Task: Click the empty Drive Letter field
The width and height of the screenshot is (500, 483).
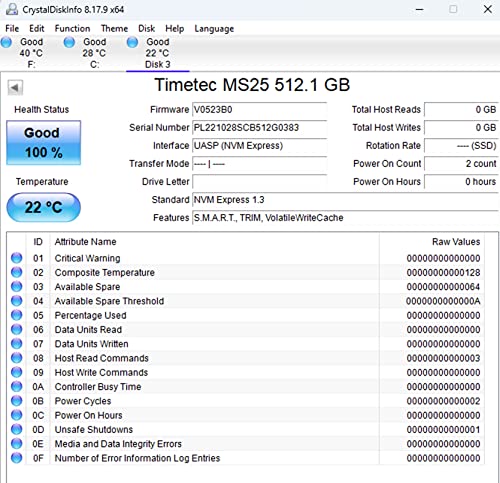Action: (259, 182)
